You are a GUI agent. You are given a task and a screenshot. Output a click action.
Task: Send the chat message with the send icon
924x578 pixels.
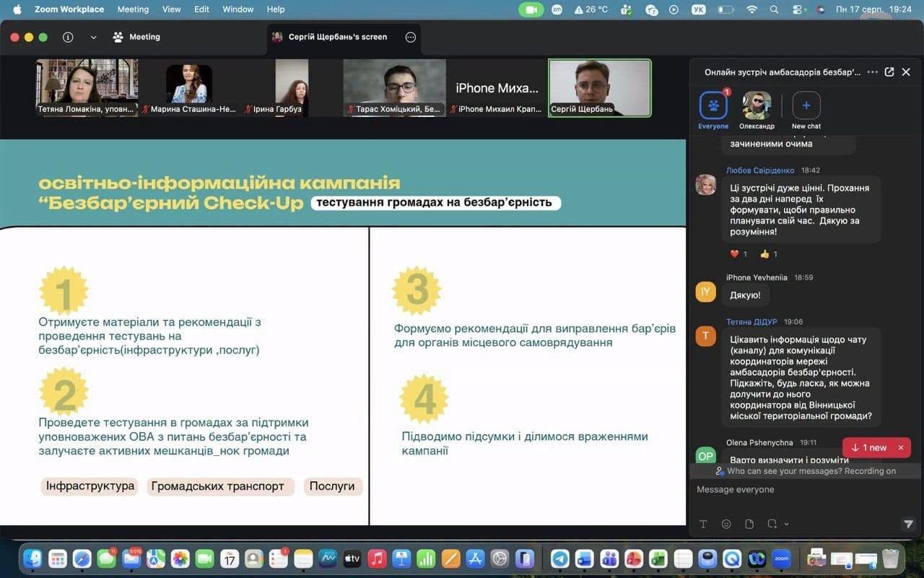coord(908,524)
